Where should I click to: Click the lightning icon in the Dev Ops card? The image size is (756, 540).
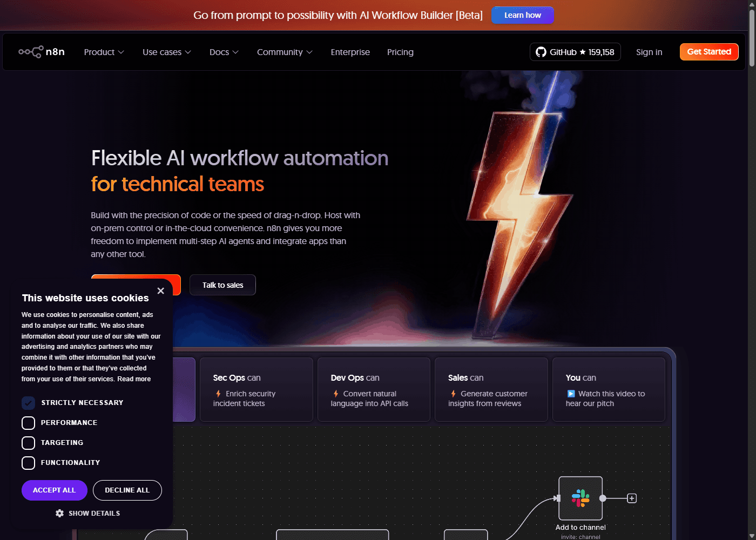pyautogui.click(x=336, y=394)
